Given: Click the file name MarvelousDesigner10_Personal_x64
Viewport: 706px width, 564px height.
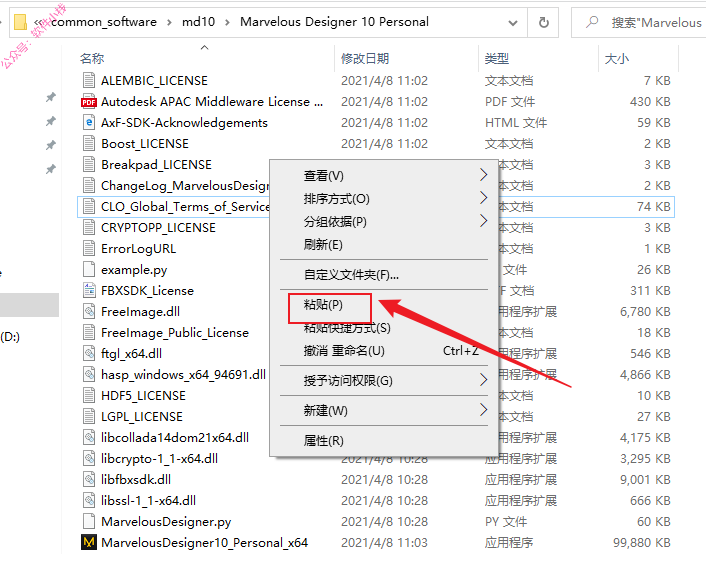Looking at the screenshot, I should pyautogui.click(x=204, y=543).
